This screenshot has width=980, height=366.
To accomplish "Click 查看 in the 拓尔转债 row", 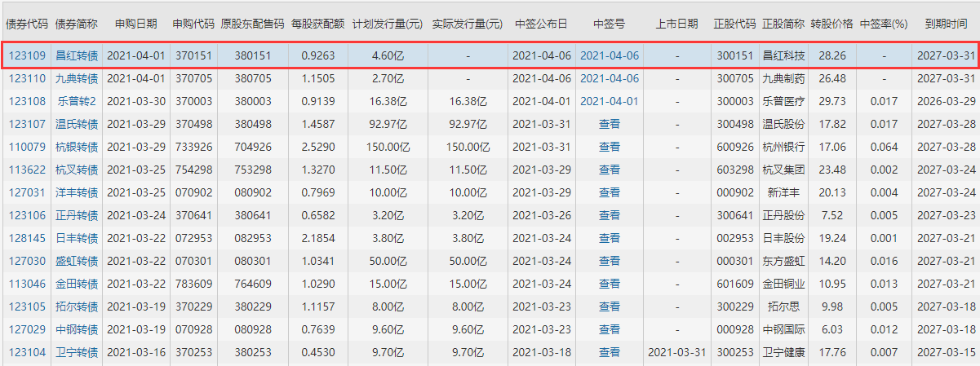I will (x=610, y=307).
